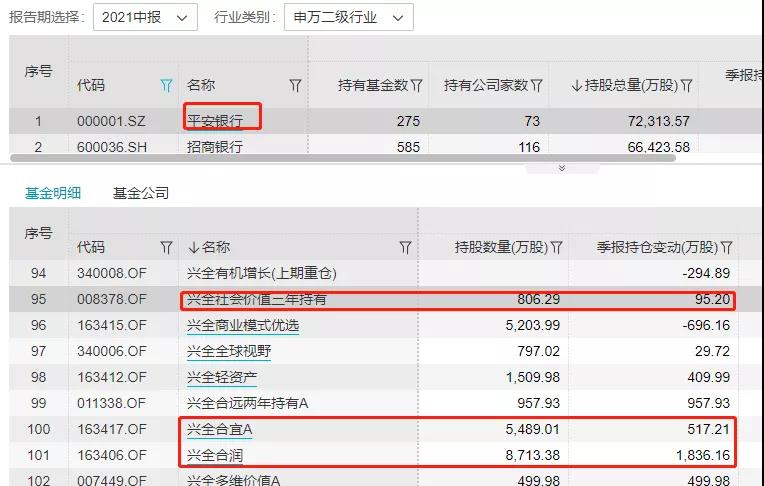Viewport: 764px width, 486px height.
Task: Click filter icon on lower 代码 column
Action: point(166,247)
